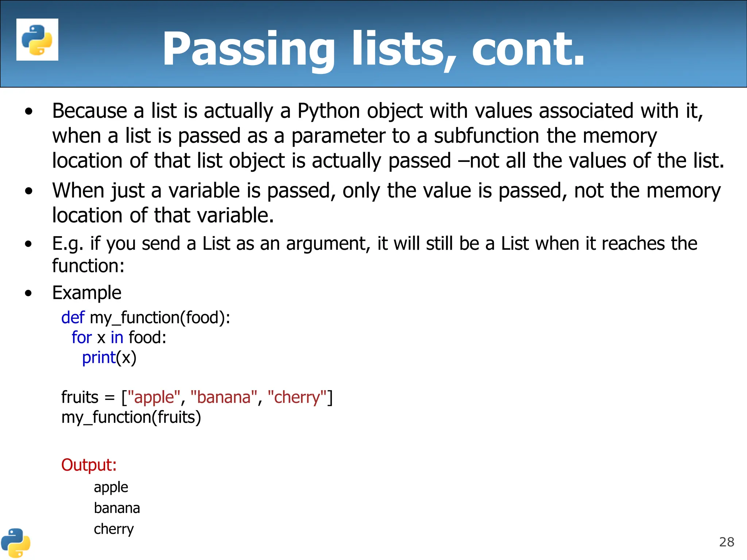
Task: Click the bullet starting 'Because a list is actually'
Action: [388, 136]
